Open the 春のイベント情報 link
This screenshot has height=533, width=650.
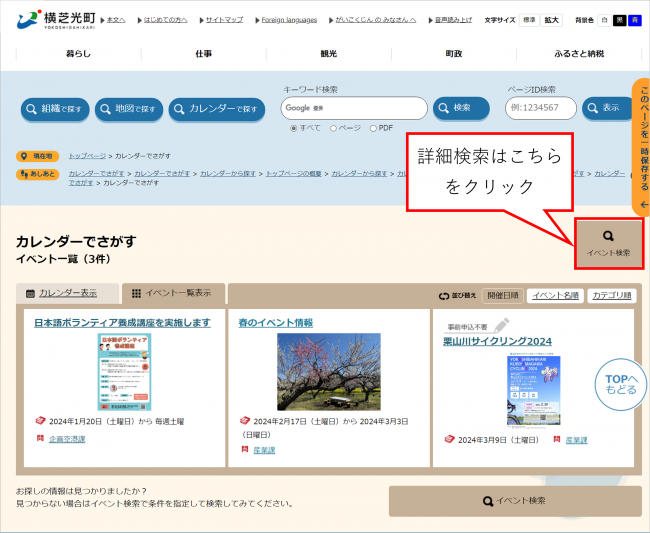[x=275, y=322]
